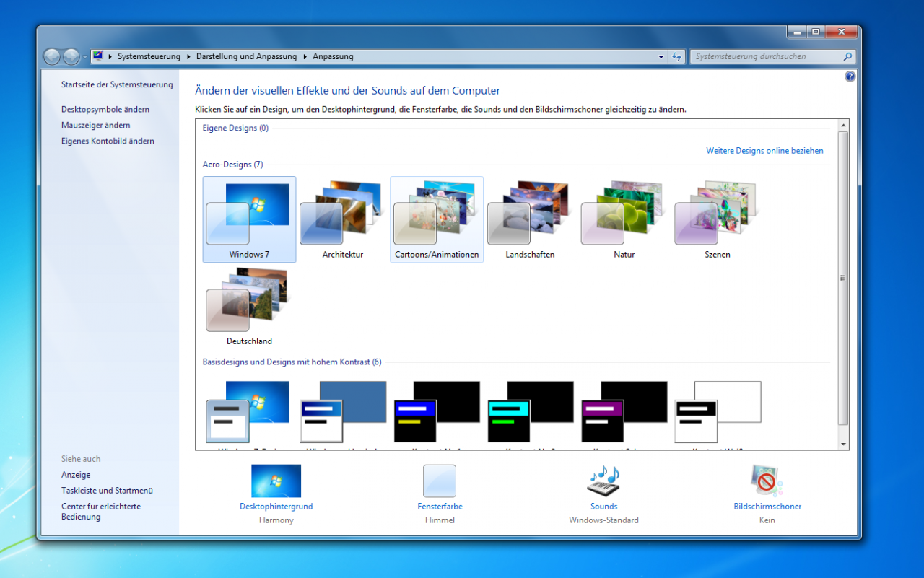Click the Sounds keyboard and notes icon

pos(603,481)
